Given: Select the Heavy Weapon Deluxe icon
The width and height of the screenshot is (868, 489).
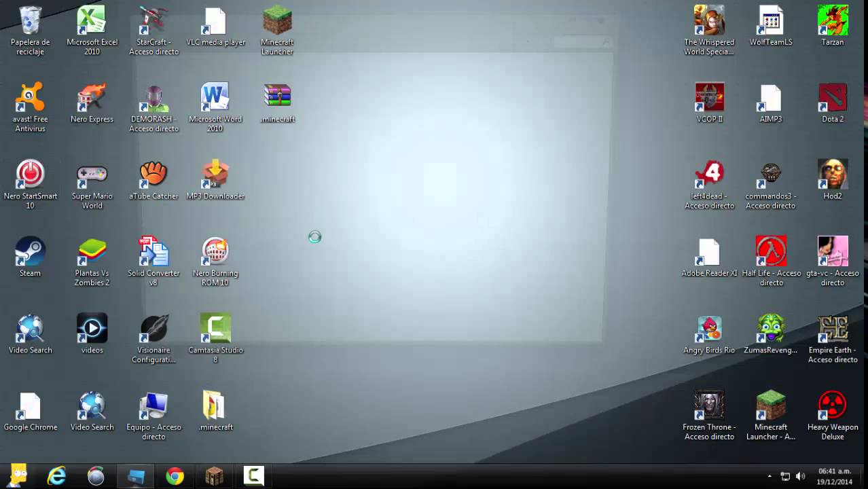Looking at the screenshot, I should click(833, 405).
